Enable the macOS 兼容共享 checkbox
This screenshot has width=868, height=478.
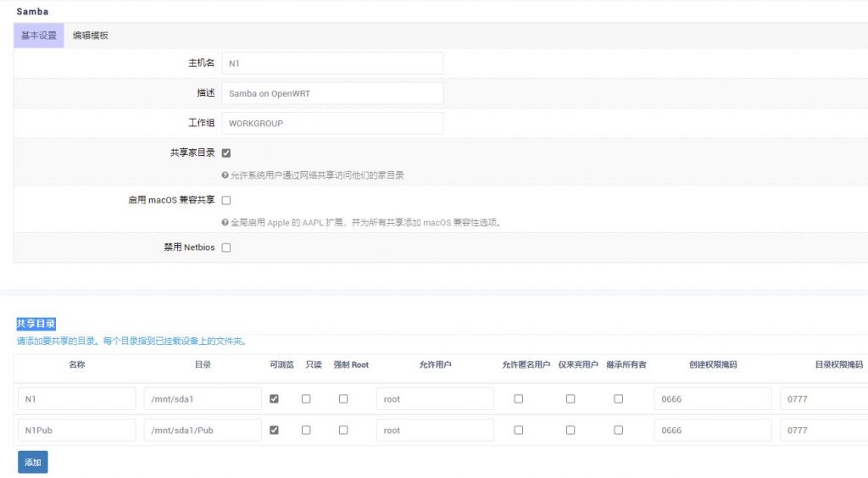(226, 201)
